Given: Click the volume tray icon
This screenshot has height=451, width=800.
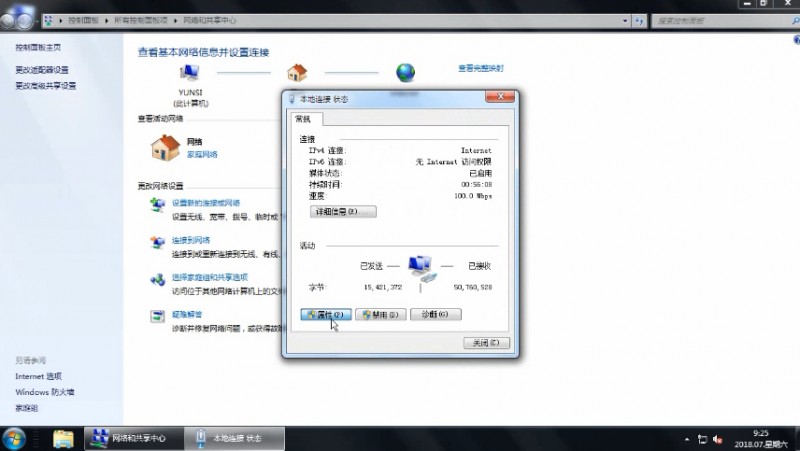Looking at the screenshot, I should (718, 439).
